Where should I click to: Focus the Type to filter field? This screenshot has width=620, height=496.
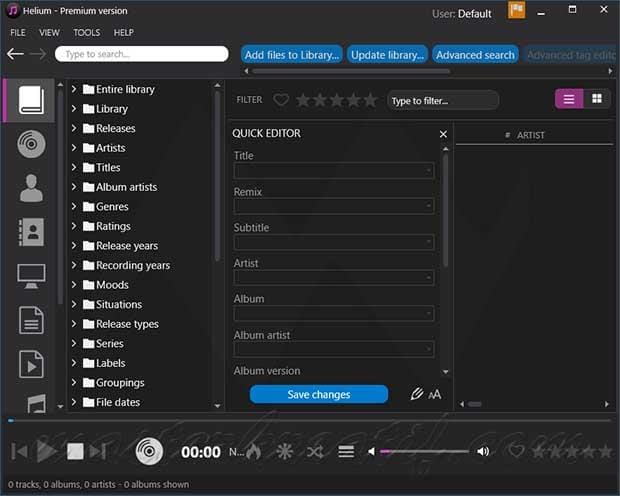(x=443, y=100)
